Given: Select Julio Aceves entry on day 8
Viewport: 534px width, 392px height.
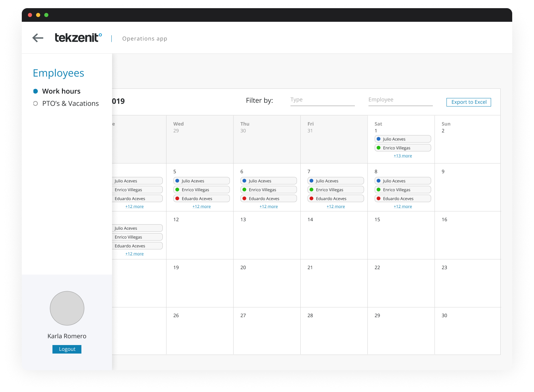Looking at the screenshot, I should 403,181.
